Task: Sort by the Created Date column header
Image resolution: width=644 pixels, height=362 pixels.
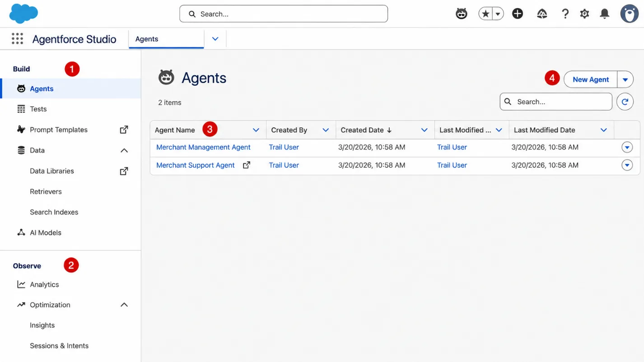Action: pyautogui.click(x=366, y=130)
